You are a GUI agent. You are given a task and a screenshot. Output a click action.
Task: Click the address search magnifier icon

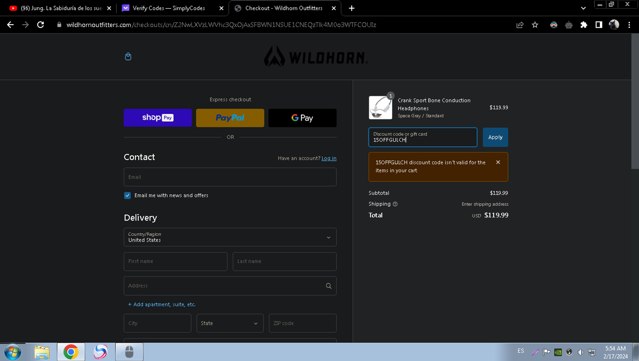point(328,286)
